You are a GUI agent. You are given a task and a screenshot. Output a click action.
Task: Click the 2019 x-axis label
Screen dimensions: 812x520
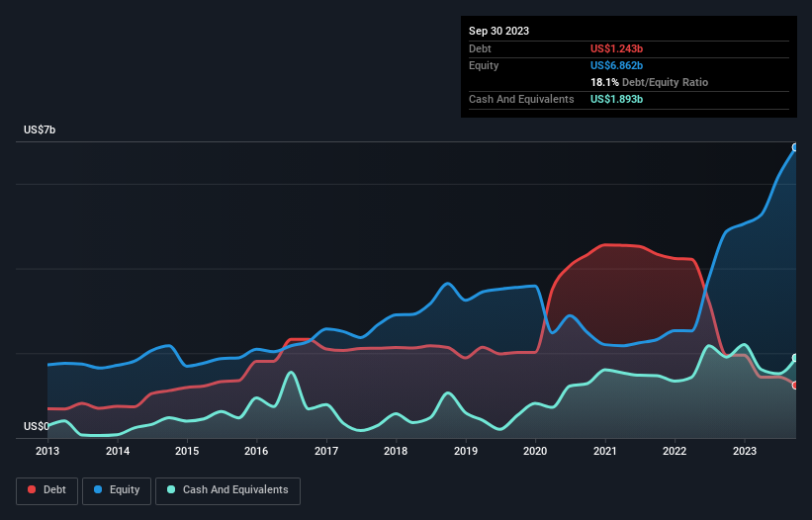coord(466,451)
